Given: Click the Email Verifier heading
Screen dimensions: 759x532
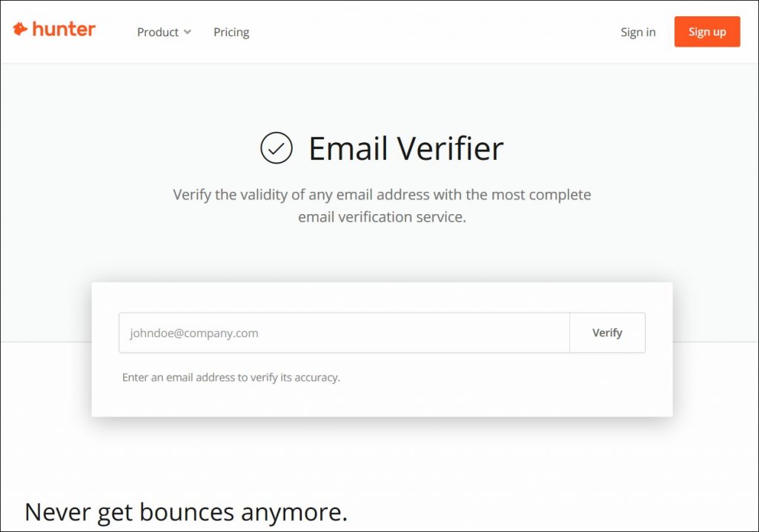Looking at the screenshot, I should pyautogui.click(x=405, y=148).
